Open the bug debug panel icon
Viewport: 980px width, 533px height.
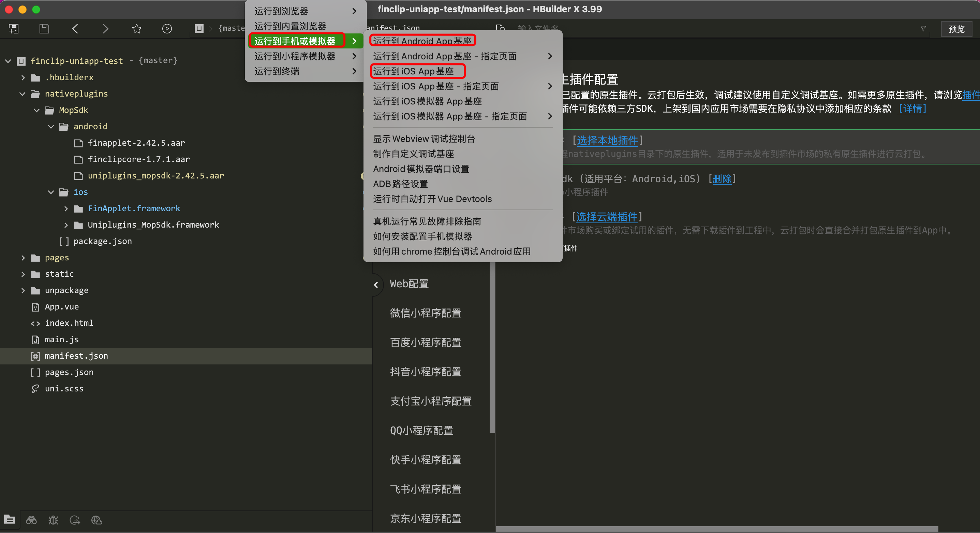point(53,520)
